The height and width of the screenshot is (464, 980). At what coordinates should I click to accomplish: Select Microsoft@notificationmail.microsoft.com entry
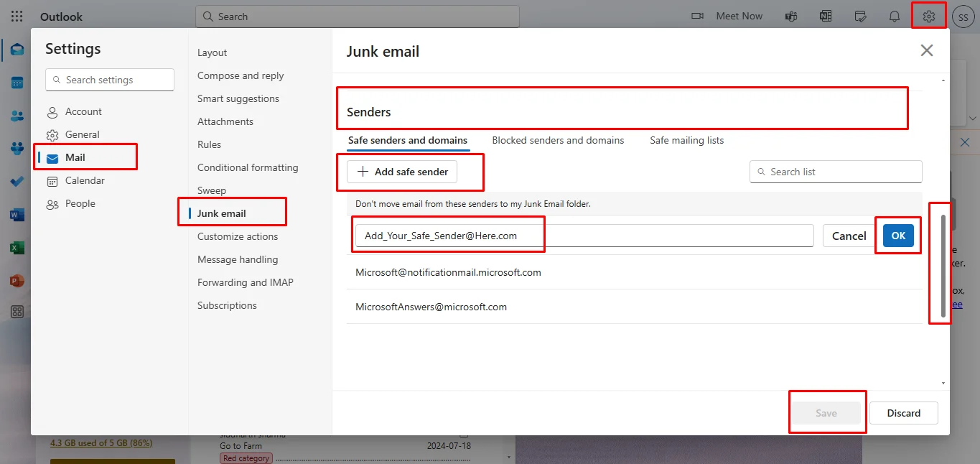click(x=448, y=272)
